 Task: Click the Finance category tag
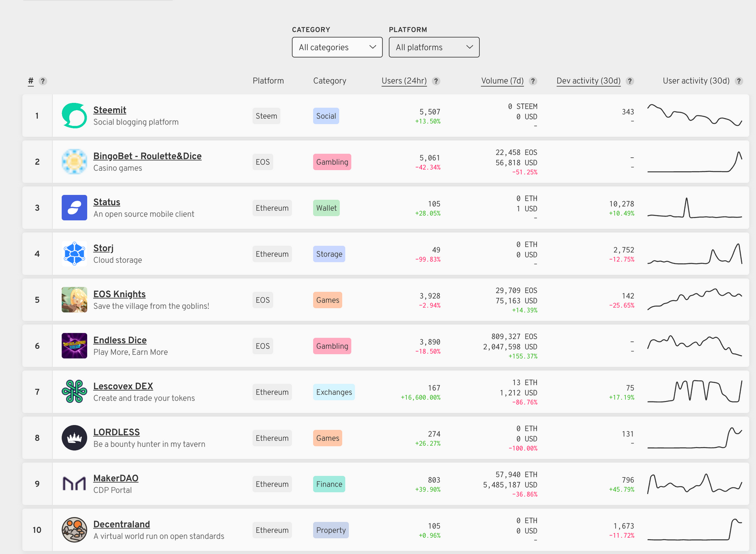pos(329,484)
